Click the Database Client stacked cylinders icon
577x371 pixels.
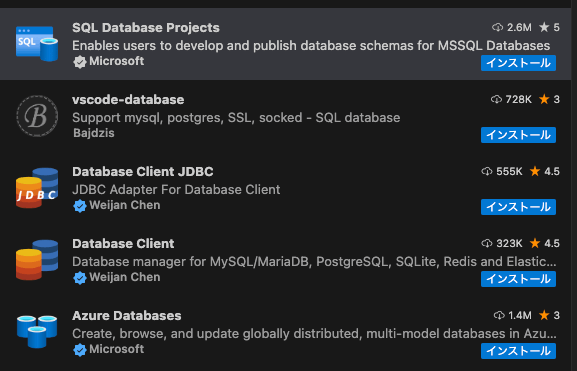pyautogui.click(x=37, y=260)
